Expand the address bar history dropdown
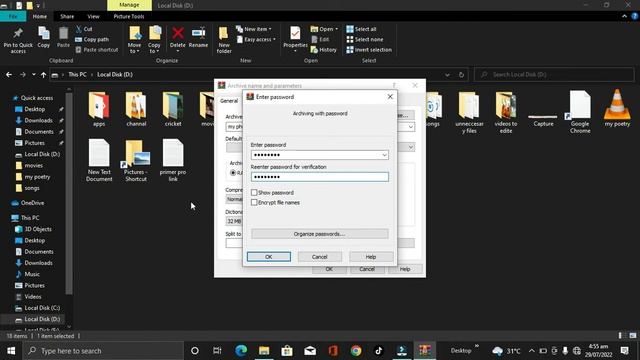The width and height of the screenshot is (640, 360). pos(447,75)
